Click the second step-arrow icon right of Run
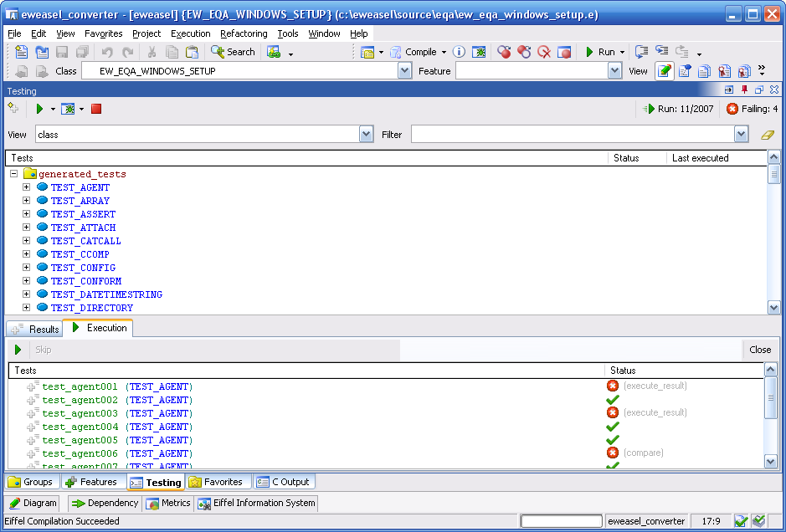786x532 pixels. pos(661,52)
